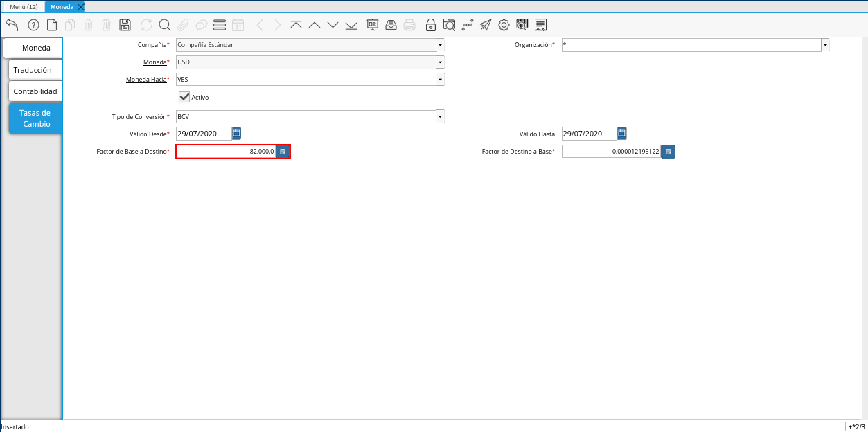The width and height of the screenshot is (868, 432).
Task: Save the record using the floppy disk icon
Action: (125, 25)
